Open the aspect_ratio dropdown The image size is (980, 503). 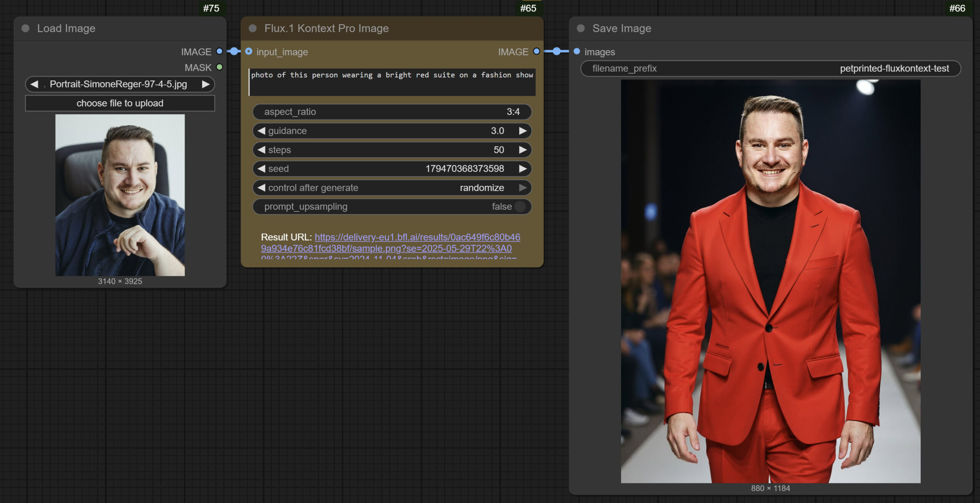point(392,112)
